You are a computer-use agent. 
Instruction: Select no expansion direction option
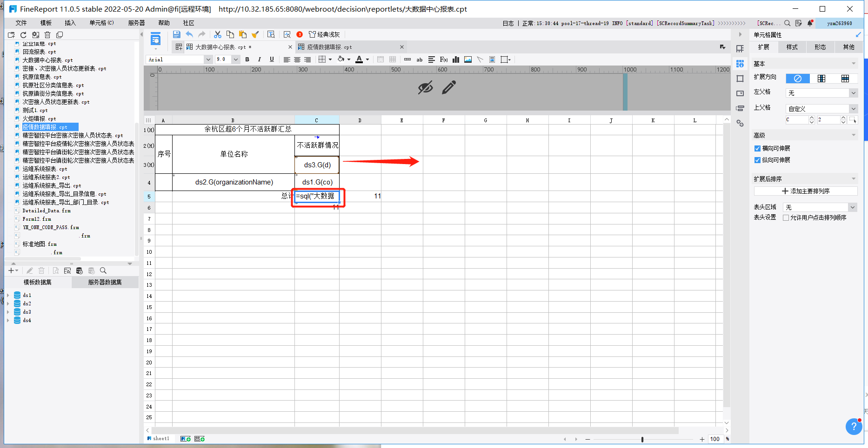[798, 79]
